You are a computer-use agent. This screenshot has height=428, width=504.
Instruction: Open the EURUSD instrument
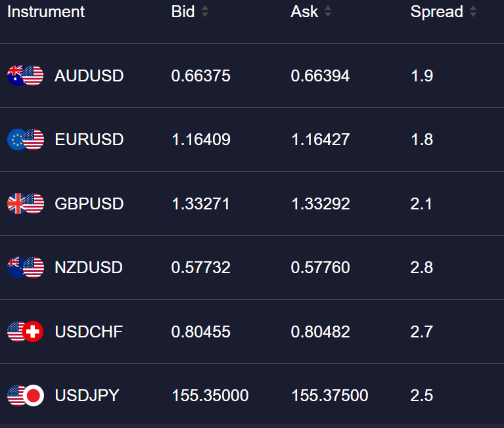tap(89, 140)
